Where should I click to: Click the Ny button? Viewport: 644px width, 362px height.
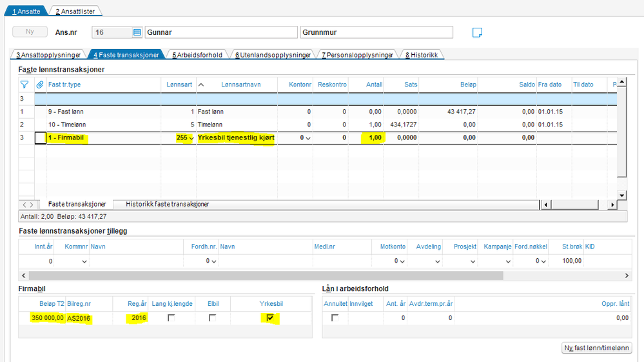(x=30, y=32)
